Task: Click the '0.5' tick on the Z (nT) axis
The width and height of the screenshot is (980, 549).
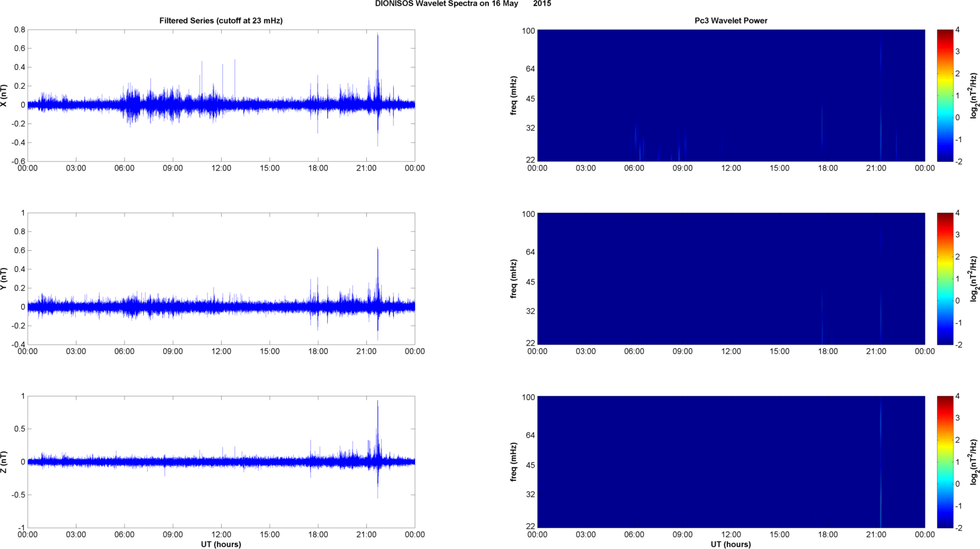Action: [x=19, y=429]
